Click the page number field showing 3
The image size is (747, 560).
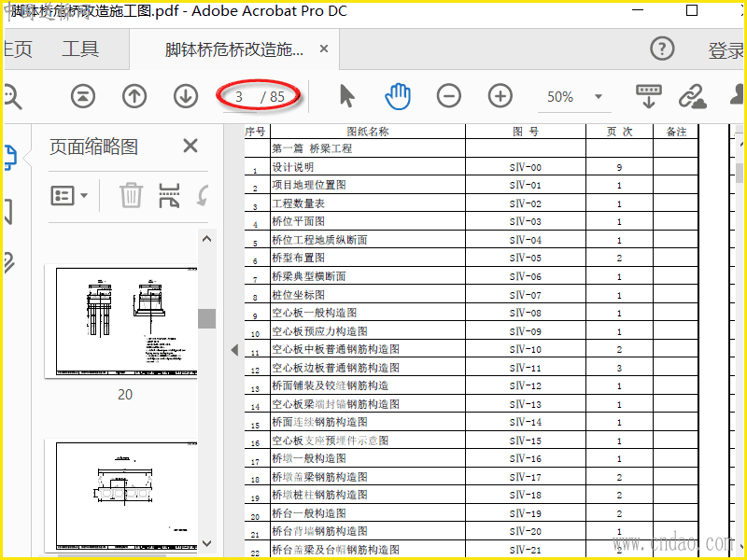click(x=240, y=97)
